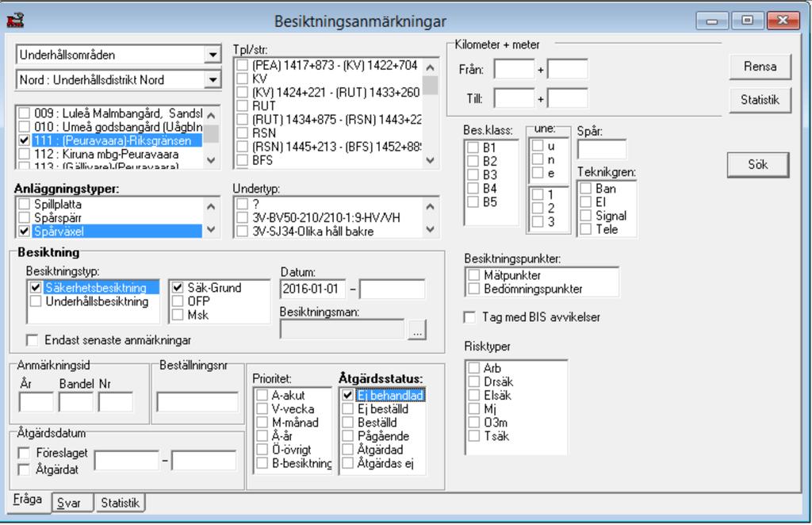Enable Tag med BIS avvikelser
The image size is (812, 525).
tap(469, 317)
